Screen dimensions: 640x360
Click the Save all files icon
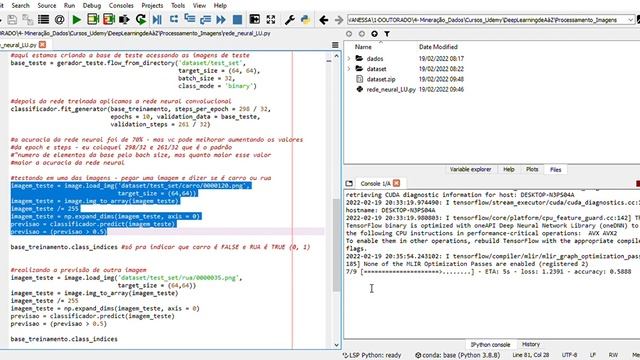[x=28, y=20]
